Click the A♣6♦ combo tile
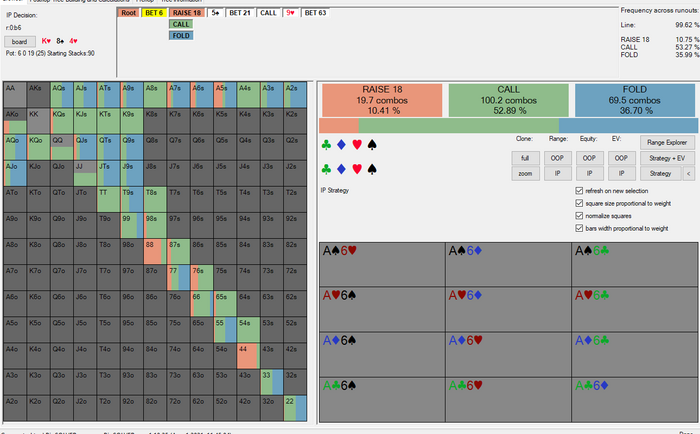Screen dimensions: 700x434 tap(635, 399)
